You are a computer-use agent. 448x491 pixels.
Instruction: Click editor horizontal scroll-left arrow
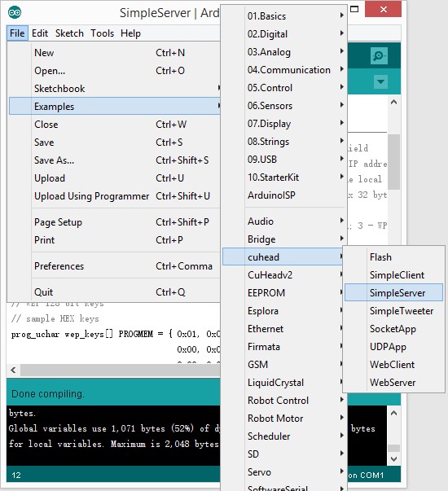(13, 370)
